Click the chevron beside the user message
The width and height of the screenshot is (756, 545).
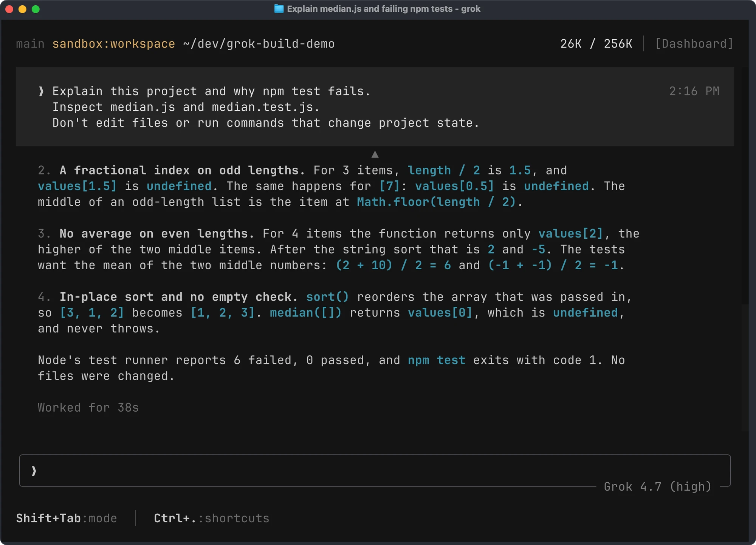[41, 91]
